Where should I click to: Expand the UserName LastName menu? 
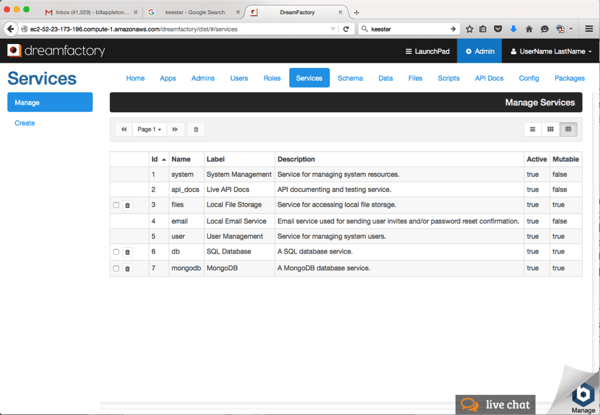pyautogui.click(x=551, y=51)
